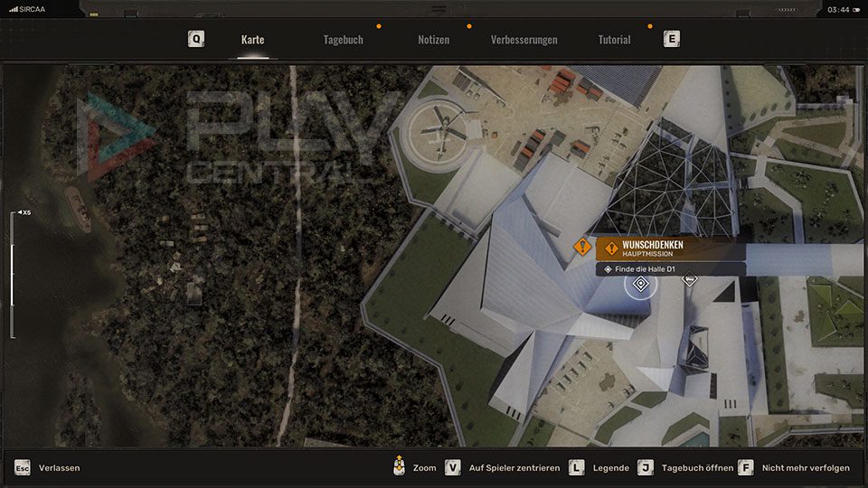This screenshot has height=488, width=868.
Task: Open the Verbesserungen tab
Action: 524,40
